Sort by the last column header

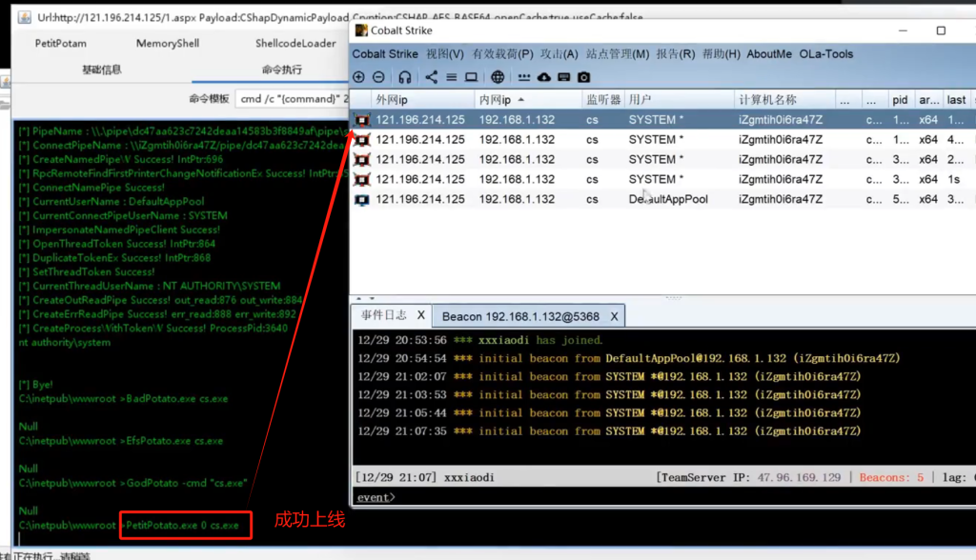(956, 100)
